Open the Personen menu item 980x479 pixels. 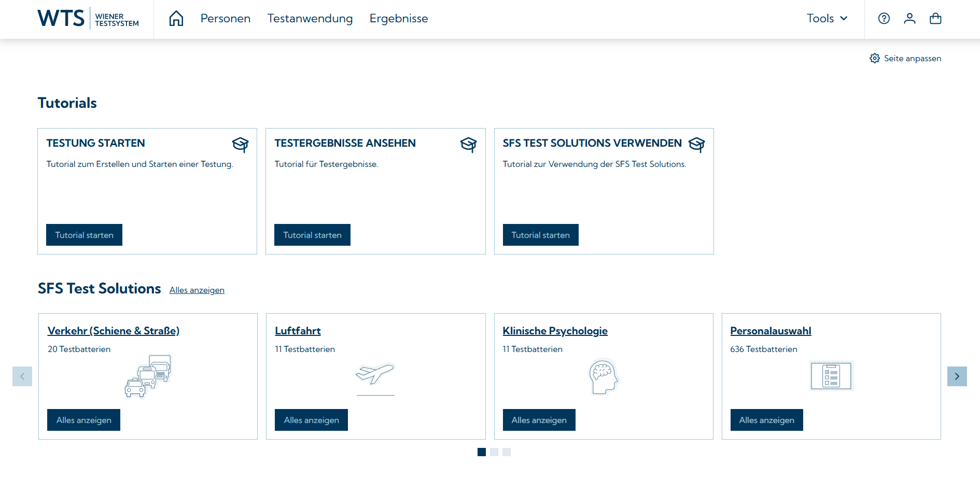226,19
